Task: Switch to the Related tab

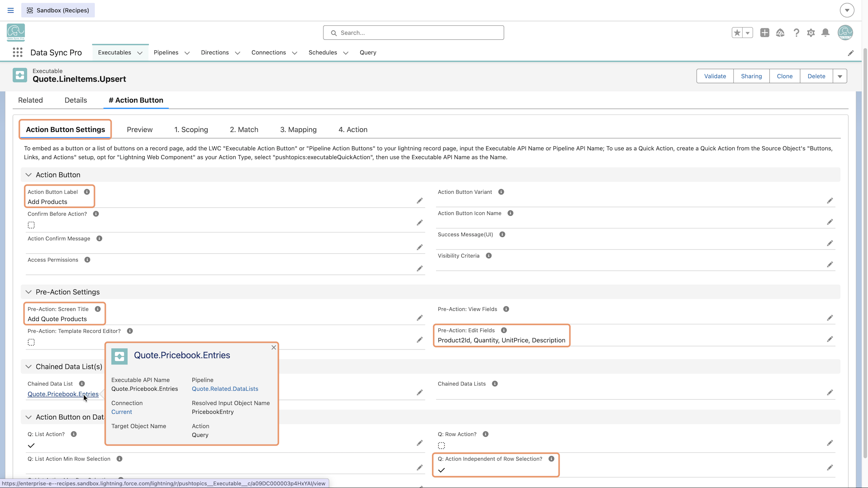Action: 30,100
